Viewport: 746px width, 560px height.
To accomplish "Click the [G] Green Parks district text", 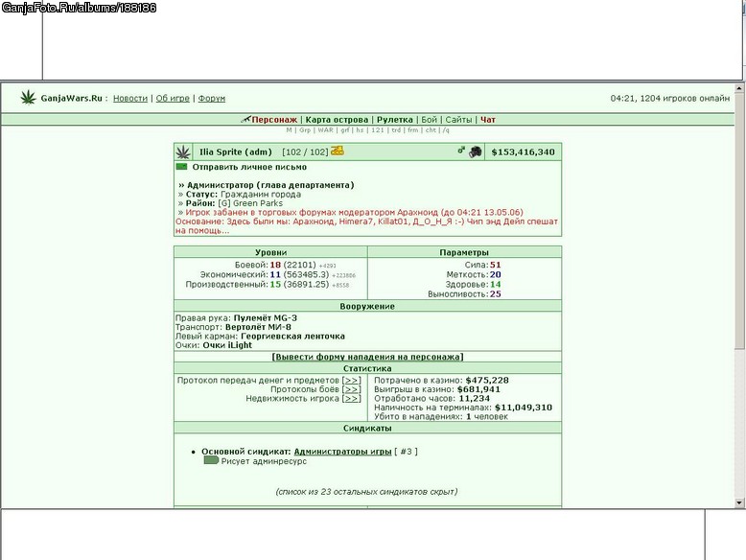I will tap(250, 203).
